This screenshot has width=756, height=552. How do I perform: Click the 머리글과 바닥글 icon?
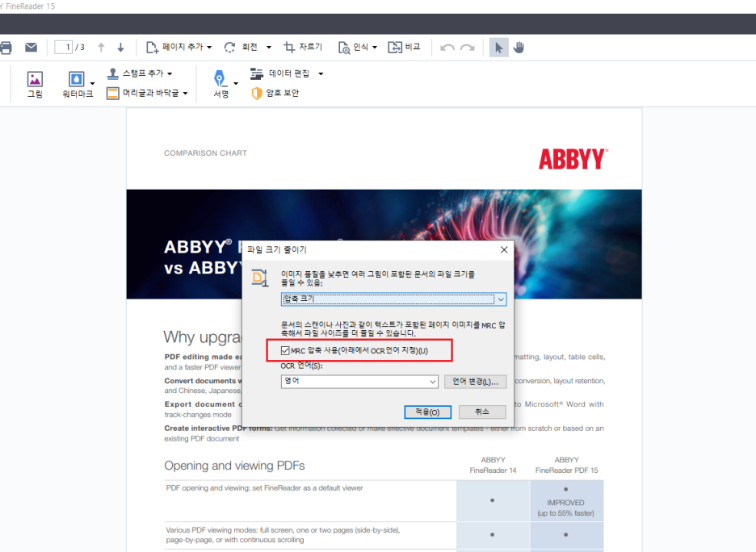pyautogui.click(x=112, y=93)
